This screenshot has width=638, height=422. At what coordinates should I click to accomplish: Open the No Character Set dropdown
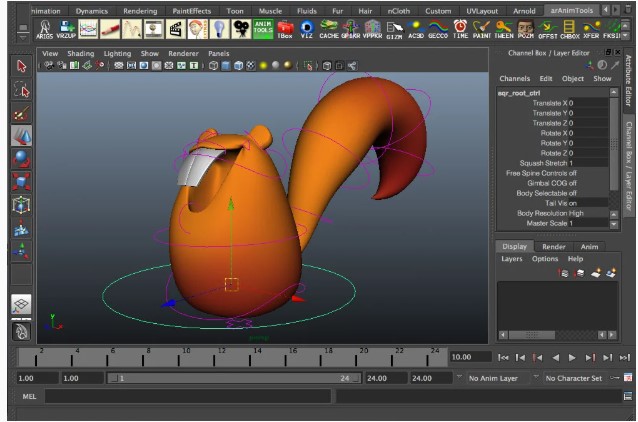[x=575, y=378]
